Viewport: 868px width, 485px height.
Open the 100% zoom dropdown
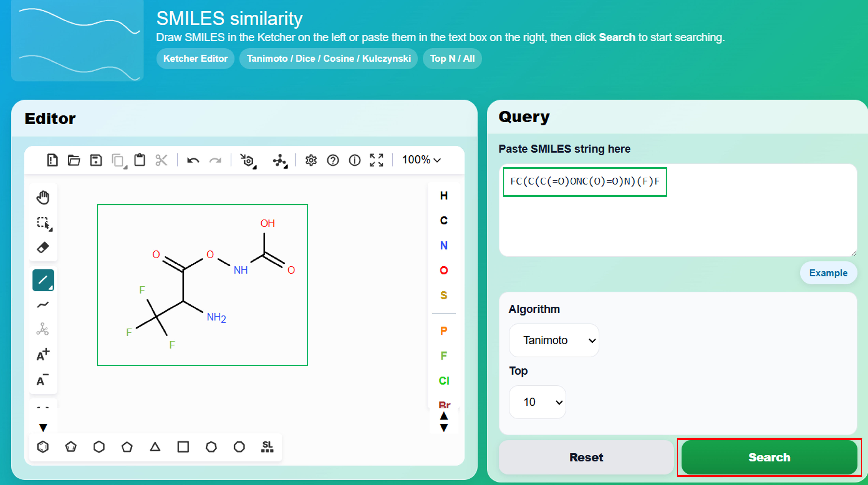click(x=421, y=160)
